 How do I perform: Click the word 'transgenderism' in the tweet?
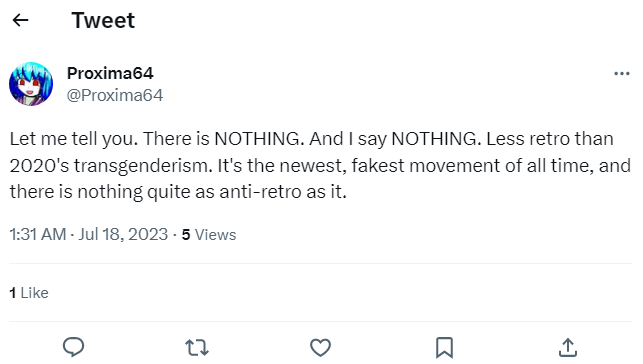tap(143, 166)
